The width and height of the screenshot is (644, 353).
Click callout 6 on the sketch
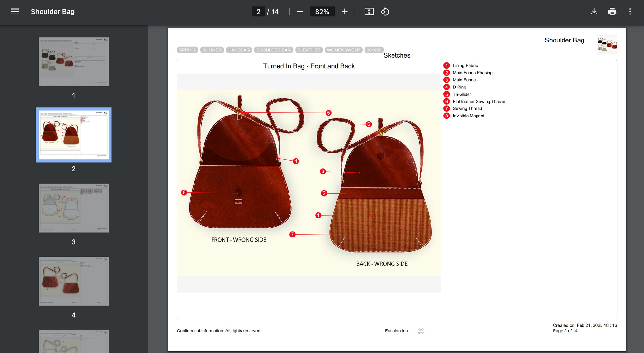[x=369, y=124]
